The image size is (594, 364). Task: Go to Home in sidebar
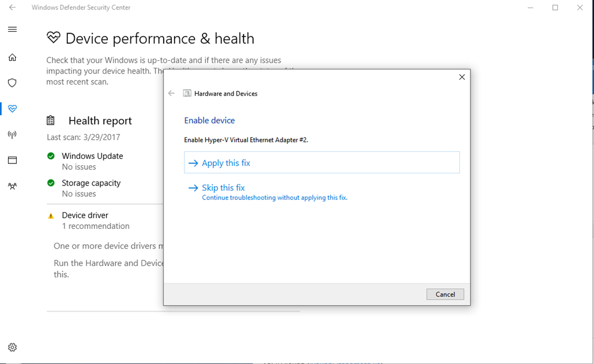coord(12,57)
